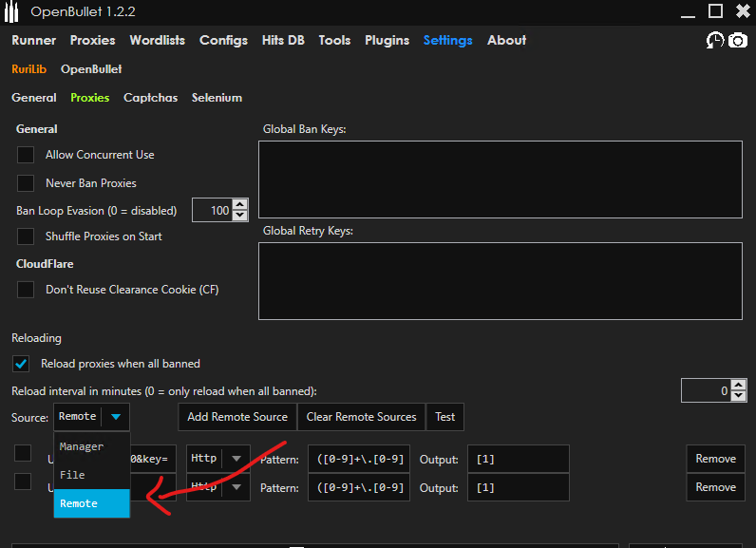Viewport: 756px width, 548px height.
Task: Open the About tab
Action: (x=506, y=41)
